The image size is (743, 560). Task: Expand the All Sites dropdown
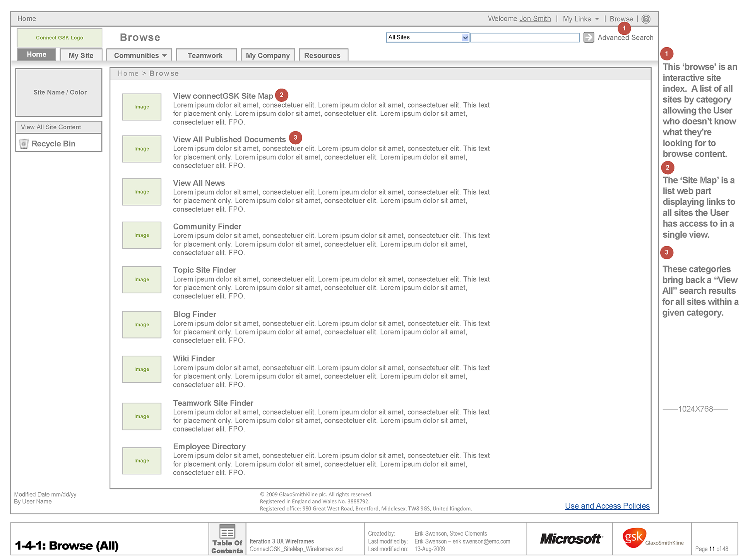465,38
